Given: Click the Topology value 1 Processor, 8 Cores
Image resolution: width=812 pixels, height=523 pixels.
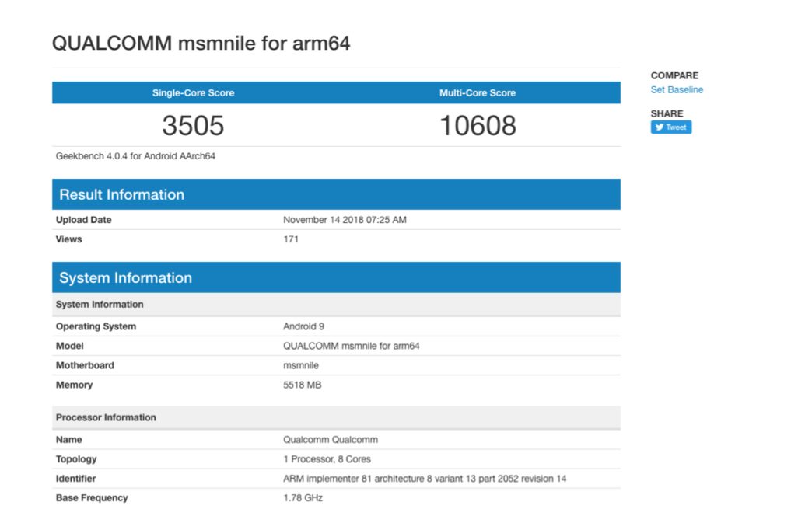Looking at the screenshot, I should [327, 459].
